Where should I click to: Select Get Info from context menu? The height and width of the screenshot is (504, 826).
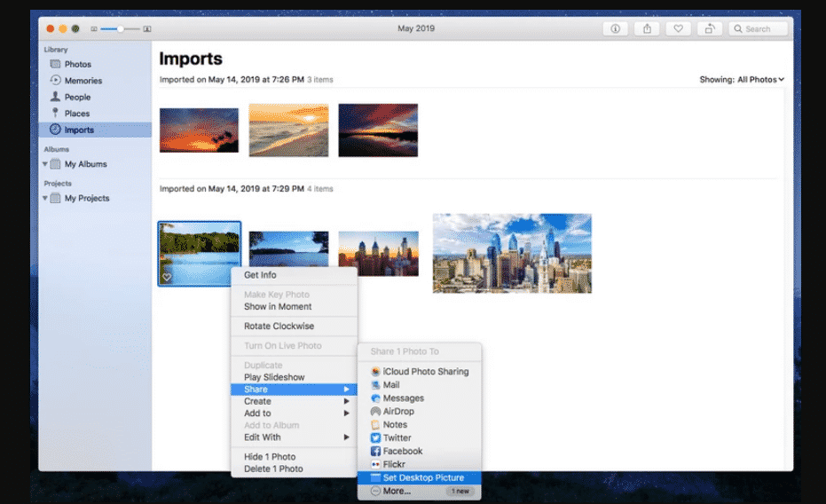(x=260, y=275)
